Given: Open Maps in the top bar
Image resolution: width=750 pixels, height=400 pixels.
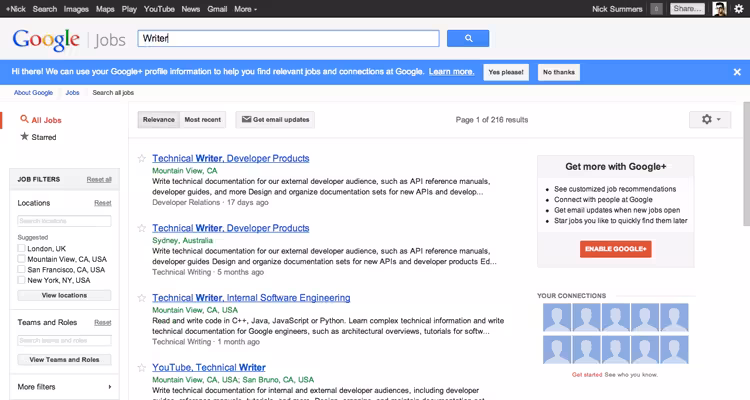Looking at the screenshot, I should point(105,9).
